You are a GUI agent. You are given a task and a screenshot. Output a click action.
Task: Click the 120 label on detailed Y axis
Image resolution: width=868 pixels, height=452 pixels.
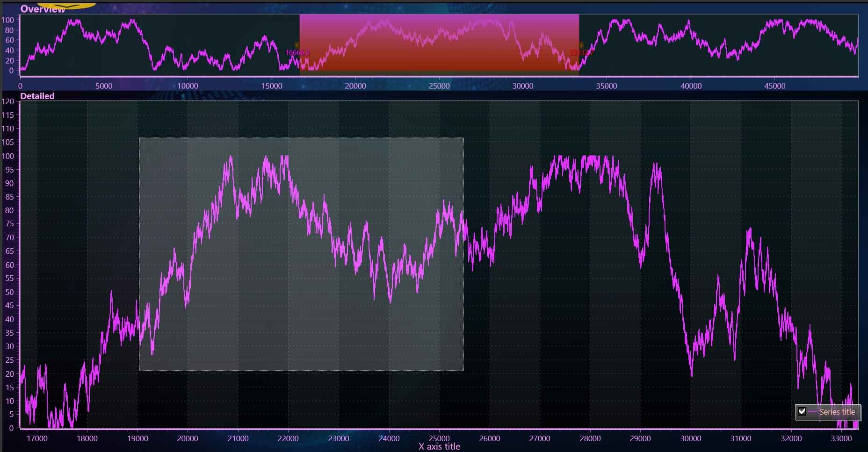(x=8, y=101)
